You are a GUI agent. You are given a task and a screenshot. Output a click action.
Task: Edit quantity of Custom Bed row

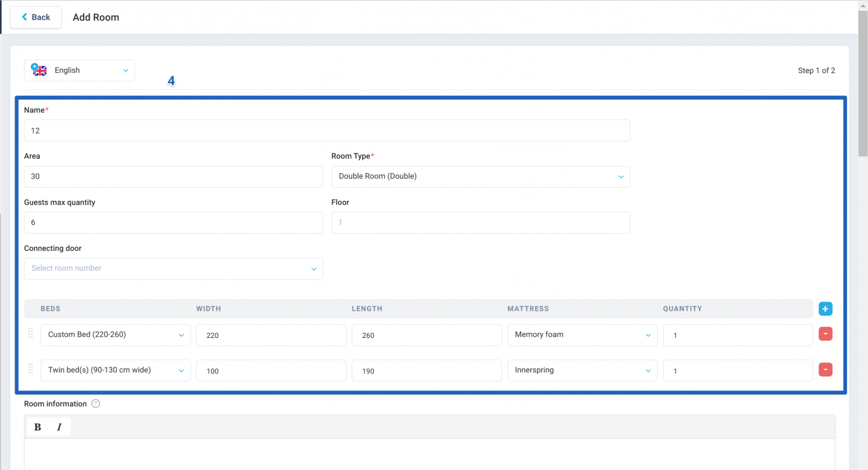point(738,335)
